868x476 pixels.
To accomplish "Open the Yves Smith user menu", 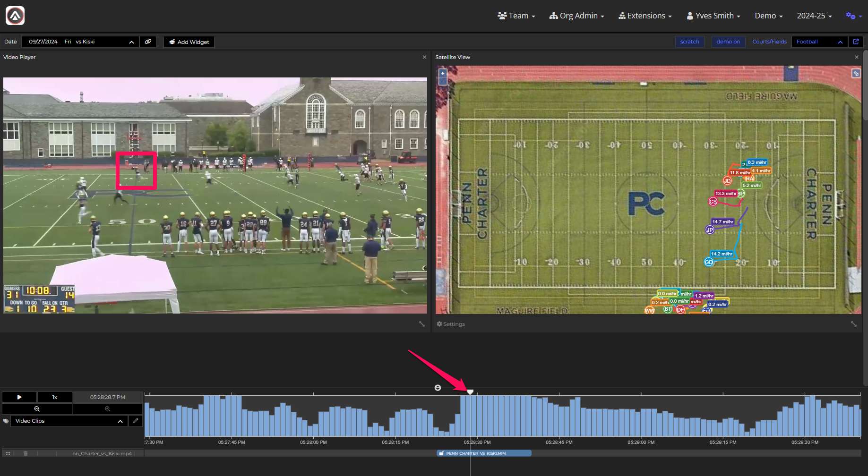I will [x=713, y=16].
